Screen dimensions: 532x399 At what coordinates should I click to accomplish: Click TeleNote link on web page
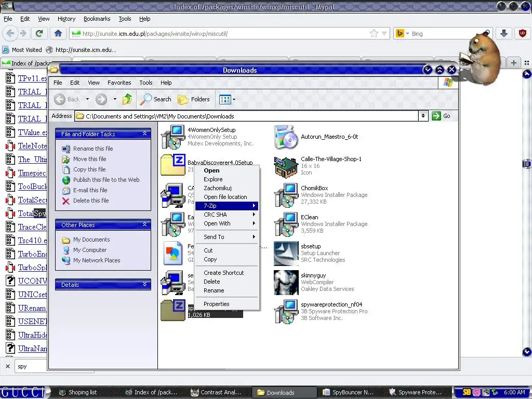click(32, 146)
